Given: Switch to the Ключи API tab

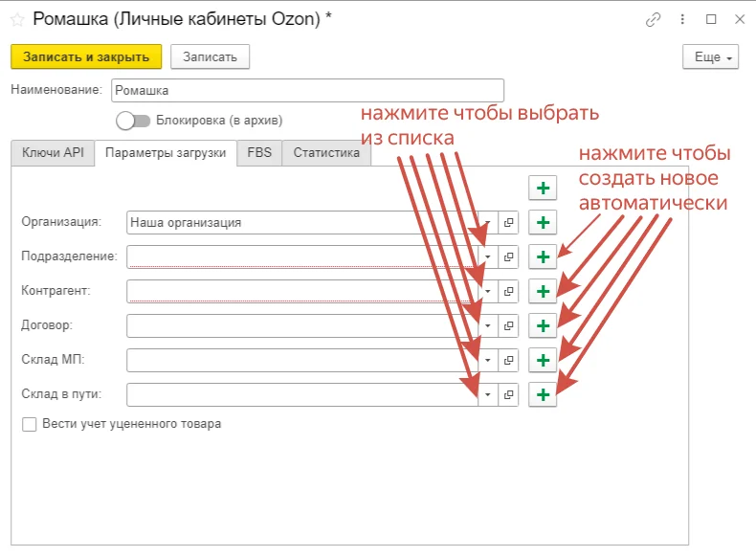Looking at the screenshot, I should point(54,153).
